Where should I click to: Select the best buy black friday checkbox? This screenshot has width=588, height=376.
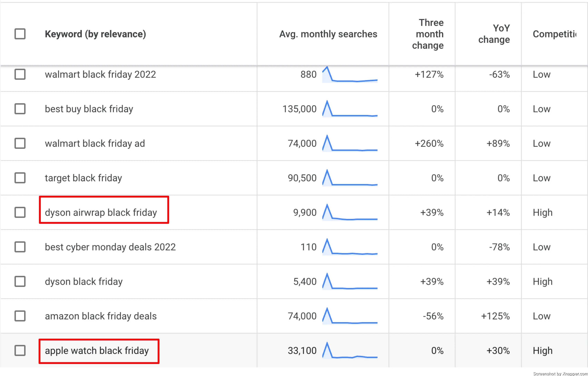coord(20,109)
